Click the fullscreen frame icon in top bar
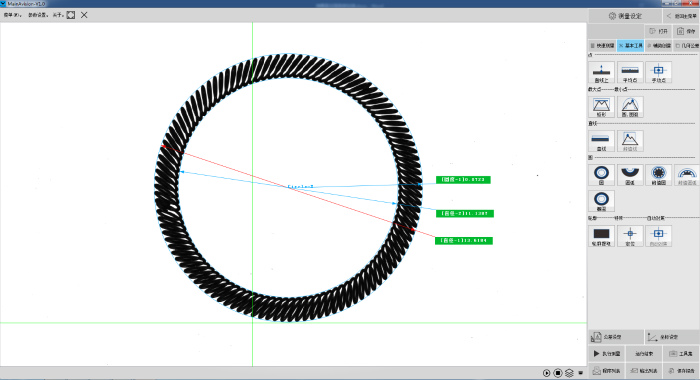This screenshot has width=700, height=380. point(71,15)
